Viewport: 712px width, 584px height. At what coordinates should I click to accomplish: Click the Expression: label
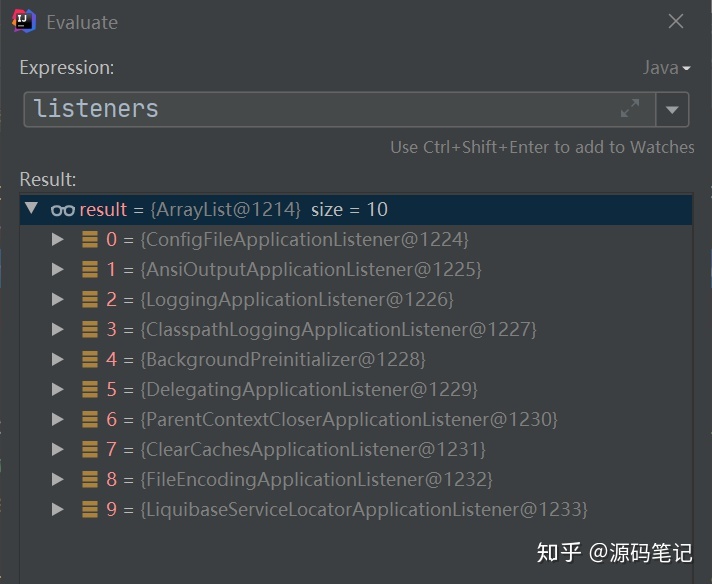coord(67,68)
